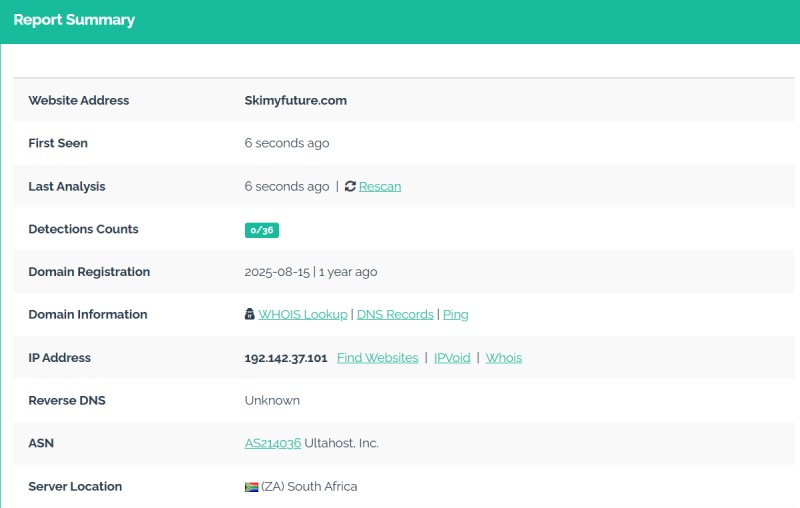Click the Whois link beside IPVoid

(504, 358)
